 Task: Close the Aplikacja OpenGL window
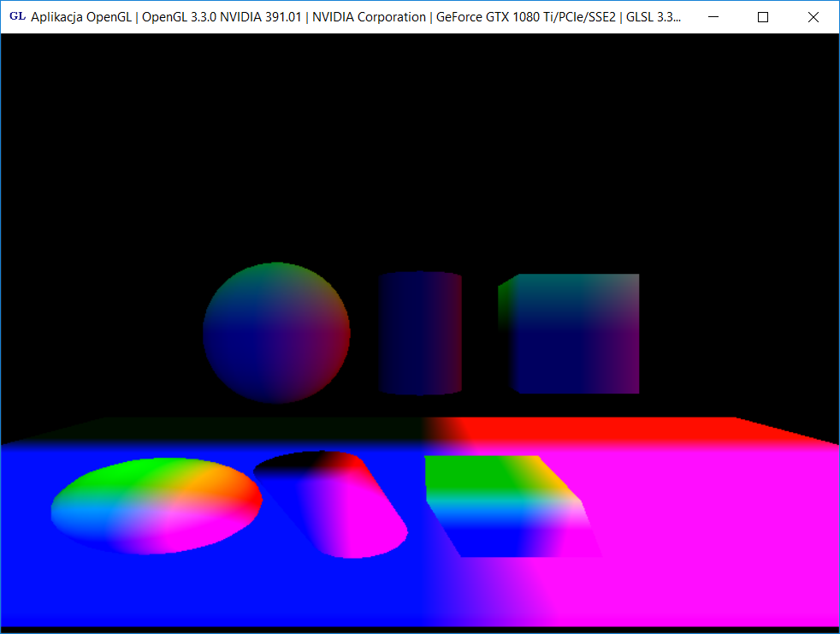click(813, 17)
